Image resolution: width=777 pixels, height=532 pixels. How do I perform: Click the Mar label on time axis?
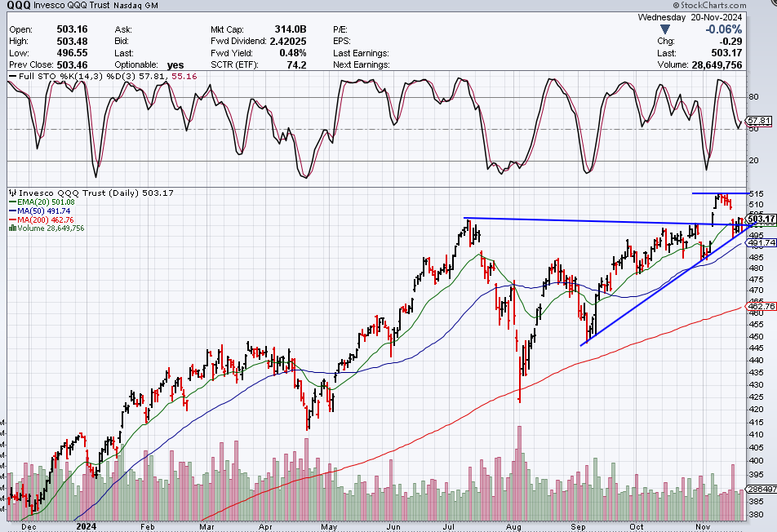click(x=206, y=526)
